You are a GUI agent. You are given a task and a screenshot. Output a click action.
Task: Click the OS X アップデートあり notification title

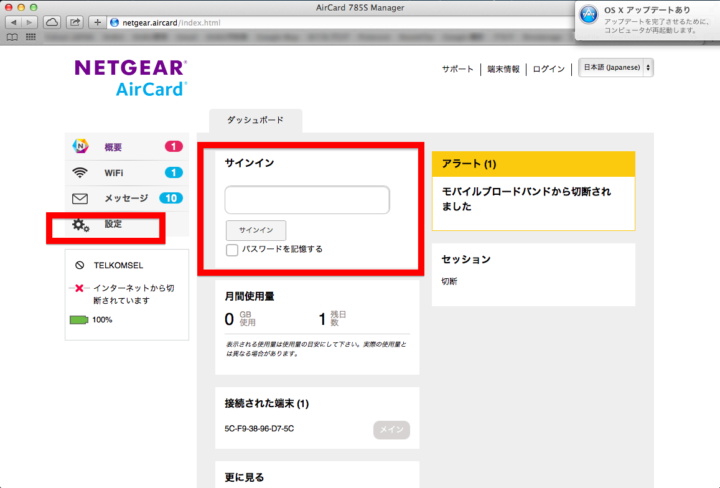pos(647,10)
